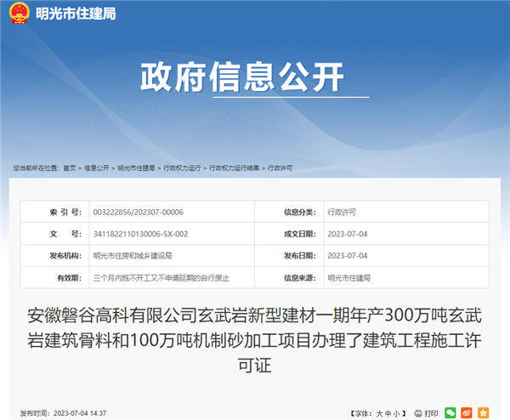510x420 pixels.
Task: Open 行政权力运行结果 breadcrumb link
Action: pyautogui.click(x=233, y=168)
